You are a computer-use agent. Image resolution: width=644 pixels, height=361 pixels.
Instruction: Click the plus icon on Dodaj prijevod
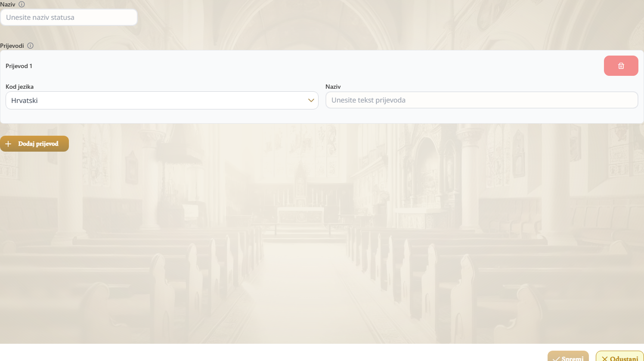(x=8, y=144)
